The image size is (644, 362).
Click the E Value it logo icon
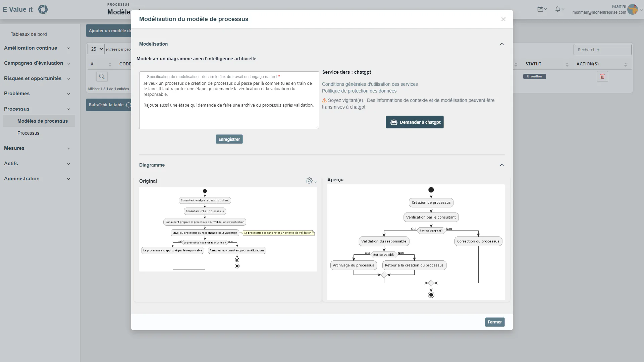pyautogui.click(x=43, y=9)
